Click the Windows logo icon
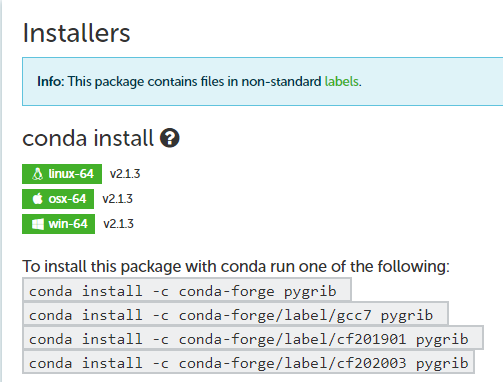This screenshot has height=382, width=503. pyautogui.click(x=38, y=224)
